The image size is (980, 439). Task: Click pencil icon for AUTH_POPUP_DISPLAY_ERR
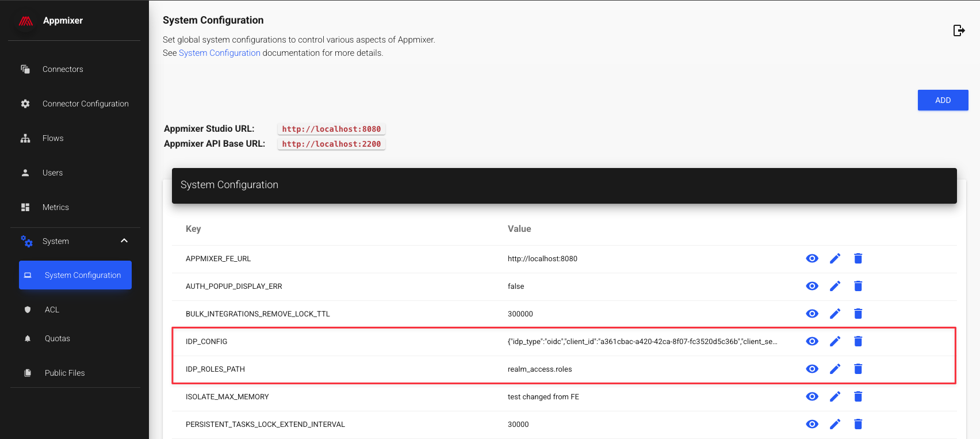point(835,286)
